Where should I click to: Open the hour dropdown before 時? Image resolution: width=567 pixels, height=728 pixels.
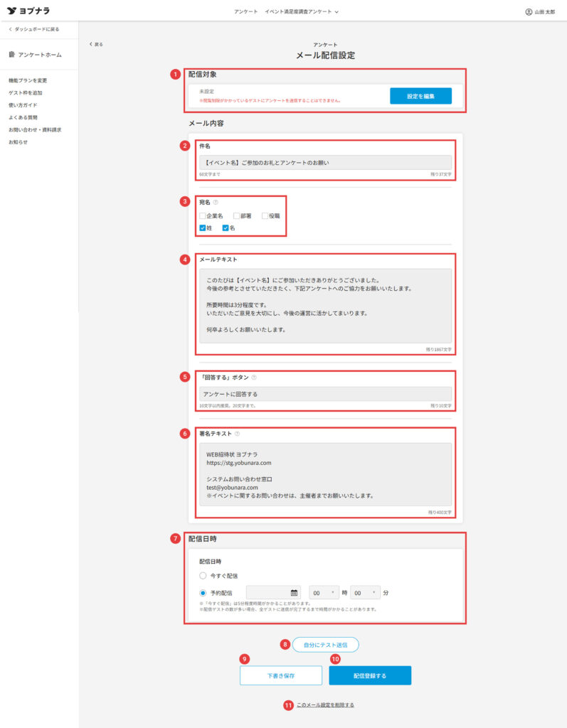[x=324, y=592]
